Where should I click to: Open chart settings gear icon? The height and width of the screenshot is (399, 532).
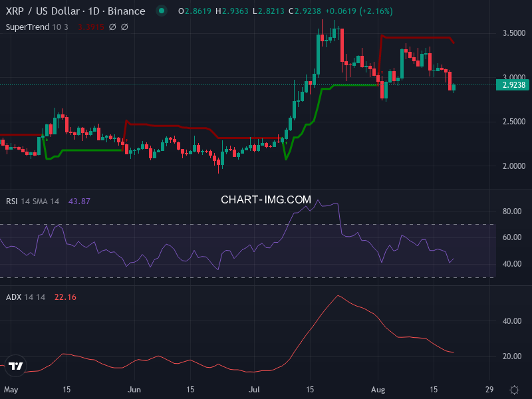pyautogui.click(x=514, y=390)
